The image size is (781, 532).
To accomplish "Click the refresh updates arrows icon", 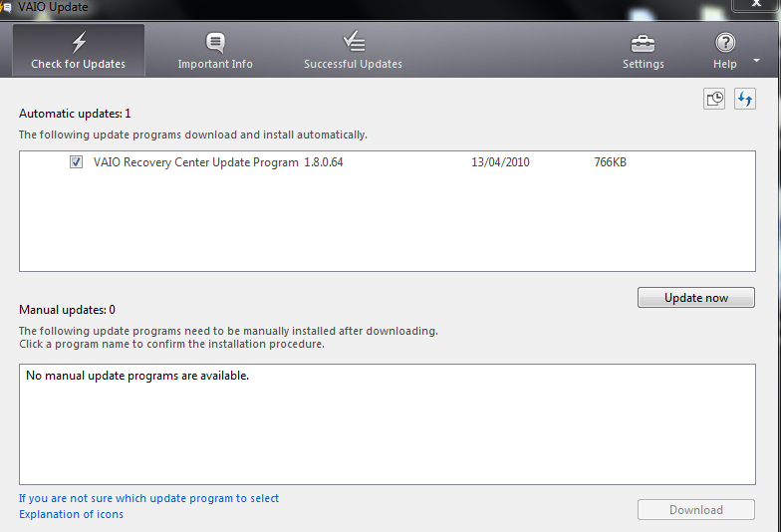I will click(x=745, y=99).
